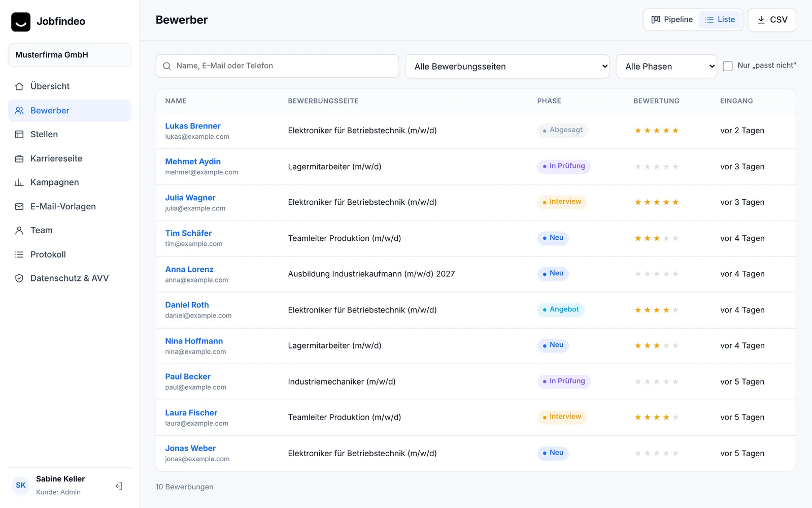Screen dimensions: 812x508
Task: Click the Liste view list icon
Action: tap(709, 20)
